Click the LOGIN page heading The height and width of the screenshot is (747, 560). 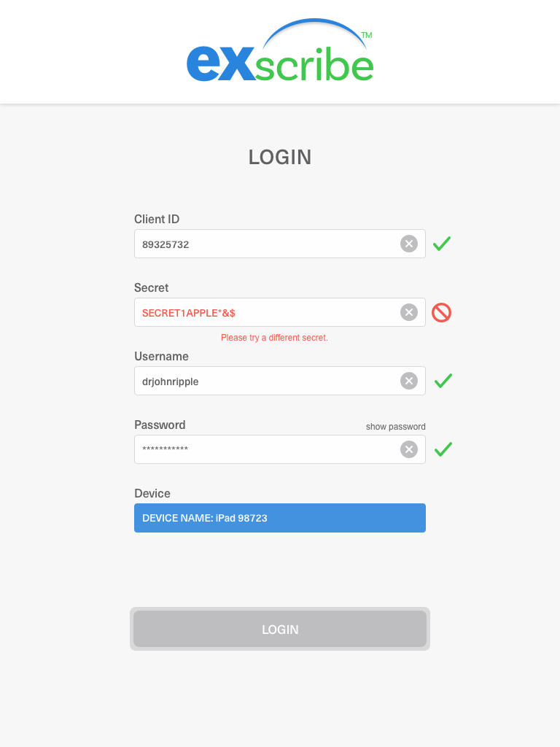(280, 158)
